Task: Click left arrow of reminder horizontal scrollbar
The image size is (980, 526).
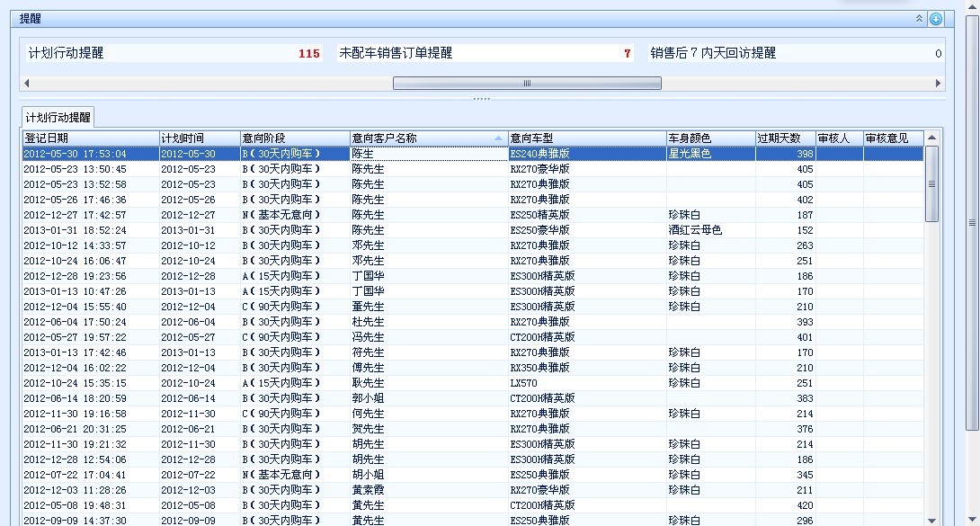Action: pyautogui.click(x=26, y=83)
